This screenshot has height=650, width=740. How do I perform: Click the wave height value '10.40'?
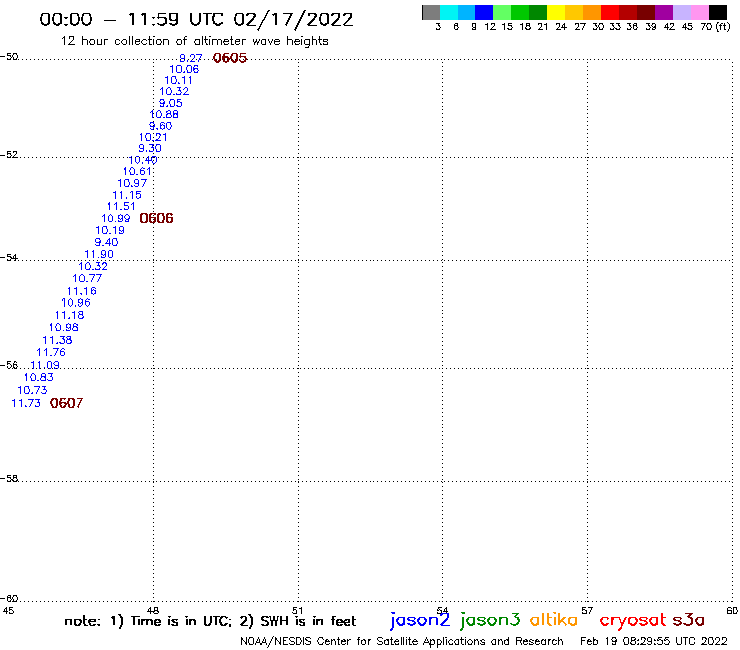(x=143, y=160)
